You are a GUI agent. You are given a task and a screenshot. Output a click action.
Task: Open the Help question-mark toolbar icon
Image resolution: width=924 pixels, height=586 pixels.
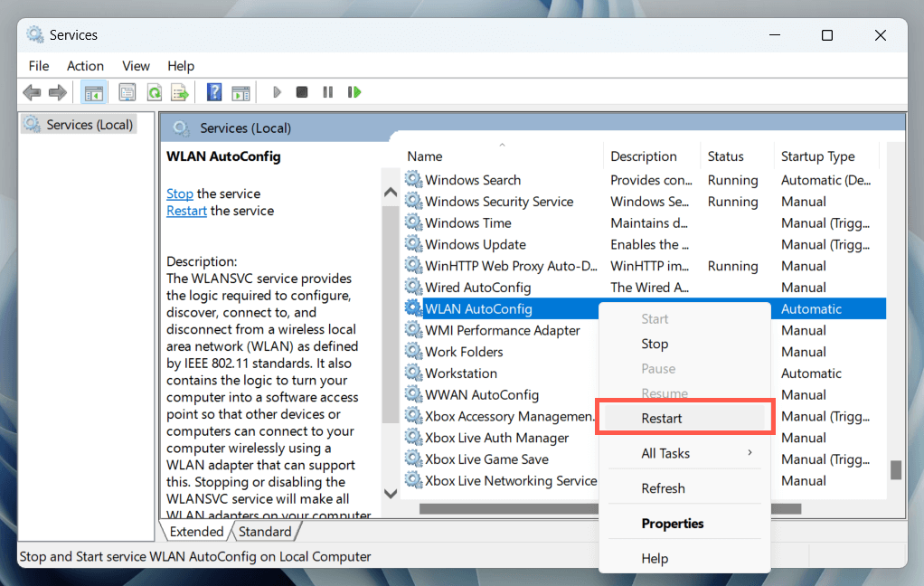click(x=214, y=92)
